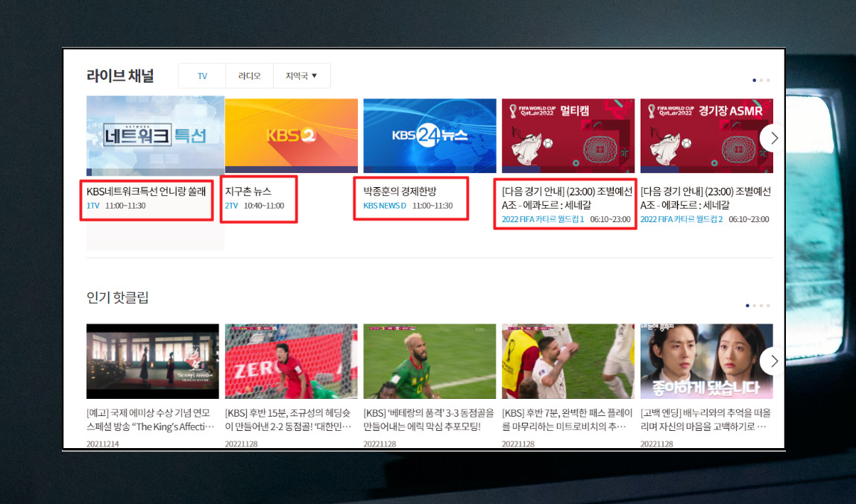Viewport: 856px width, 504px height.
Task: Open the KBS 24 뉴스 channel thumbnail
Action: (x=429, y=136)
